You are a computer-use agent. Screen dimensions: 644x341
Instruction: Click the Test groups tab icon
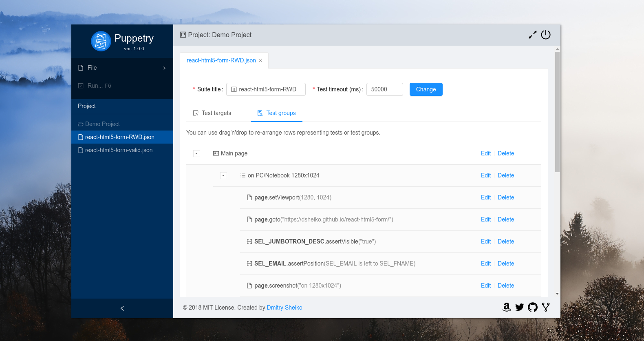click(x=260, y=113)
